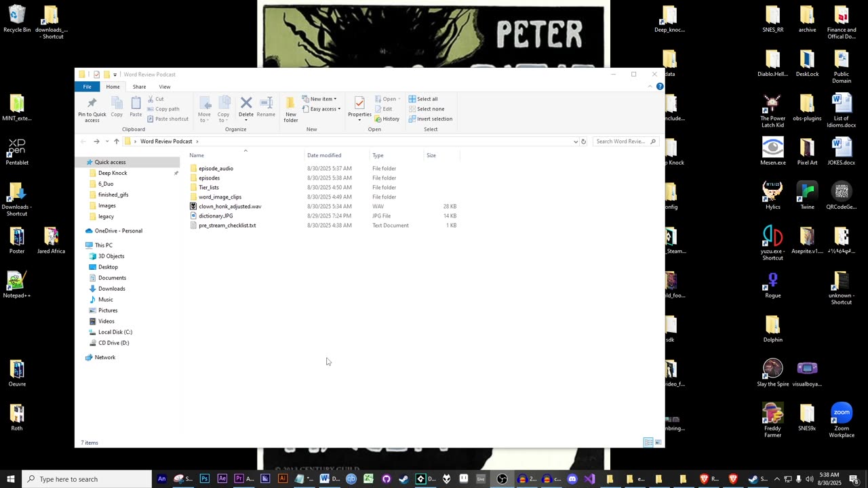
Task: Click the Copy path ribbon option
Action: pos(163,109)
